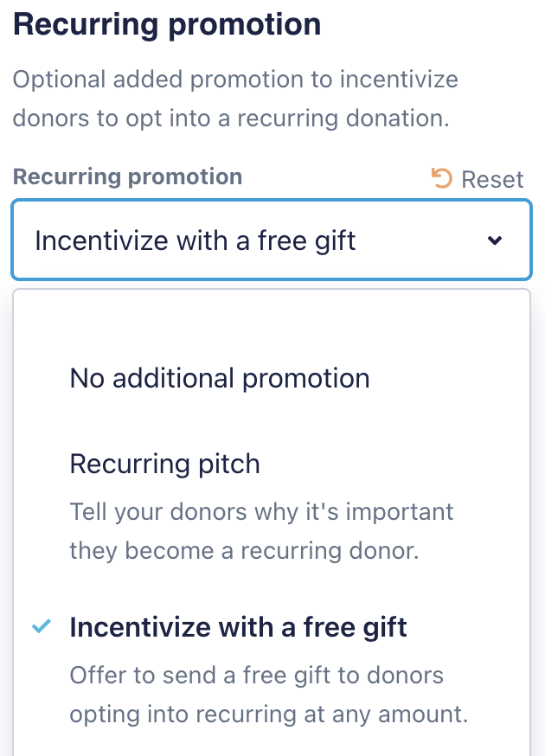Click the "opting into recurring at any amount" line
The width and height of the screenshot is (545, 756).
tap(269, 714)
